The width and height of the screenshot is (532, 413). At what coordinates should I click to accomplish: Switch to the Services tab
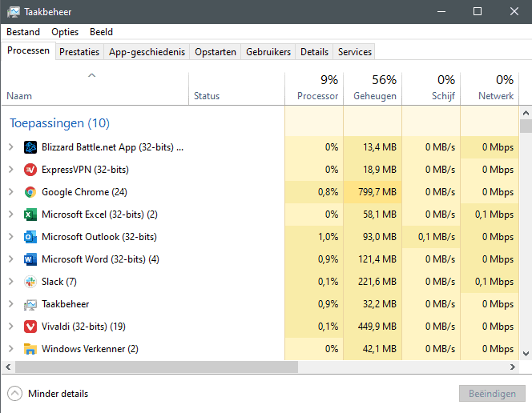point(355,52)
